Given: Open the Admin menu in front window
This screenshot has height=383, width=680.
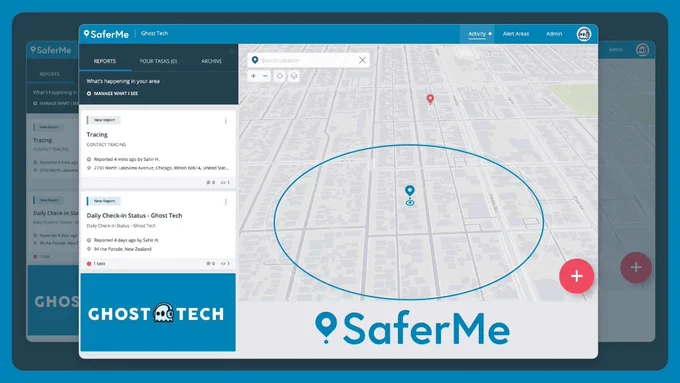Looking at the screenshot, I should point(554,34).
